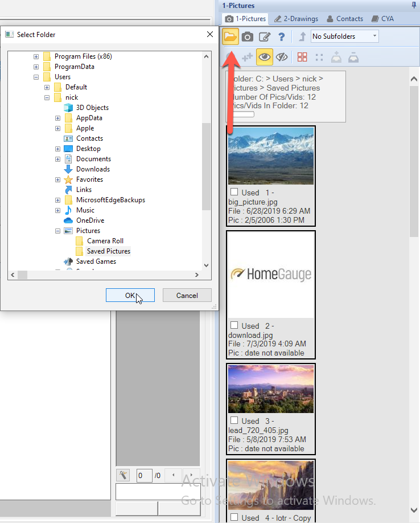
Task: Click the blue question mark help icon
Action: click(x=281, y=36)
